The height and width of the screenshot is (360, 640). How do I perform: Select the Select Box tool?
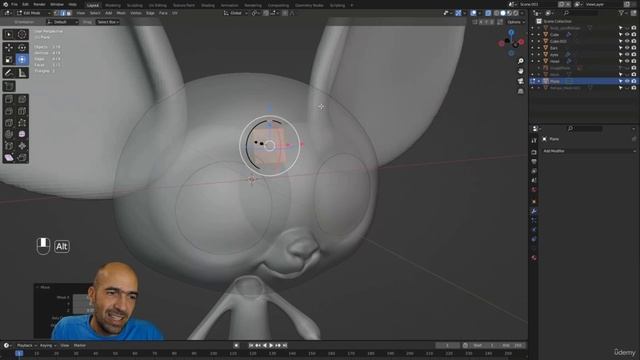tap(9, 35)
